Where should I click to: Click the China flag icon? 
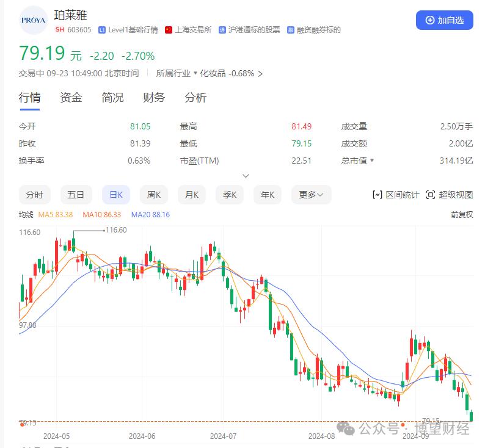168,30
